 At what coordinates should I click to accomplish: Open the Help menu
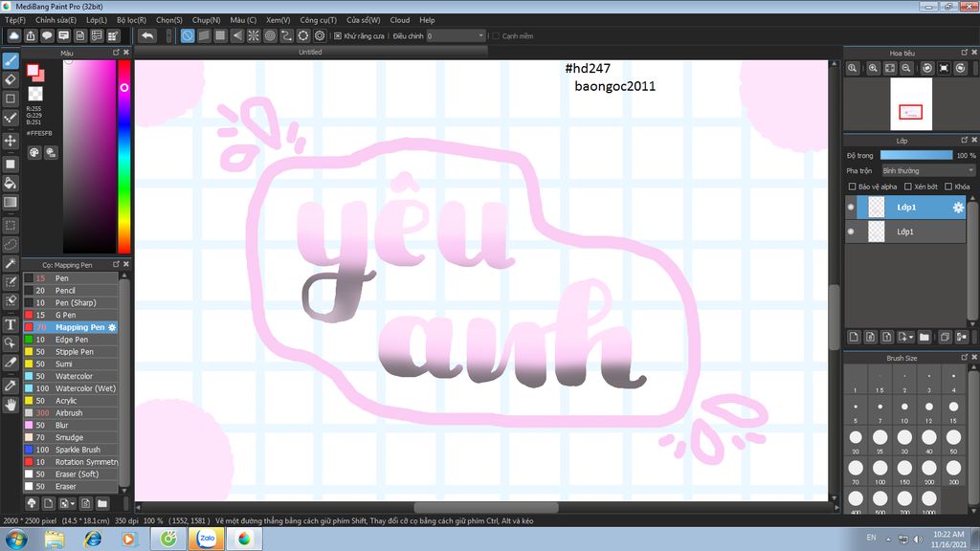coord(427,20)
